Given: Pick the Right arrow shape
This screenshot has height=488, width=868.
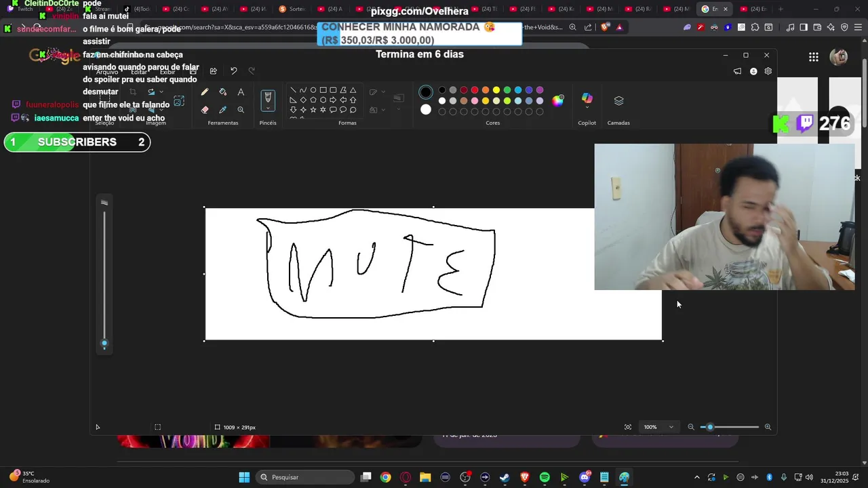Looking at the screenshot, I should coord(333,100).
